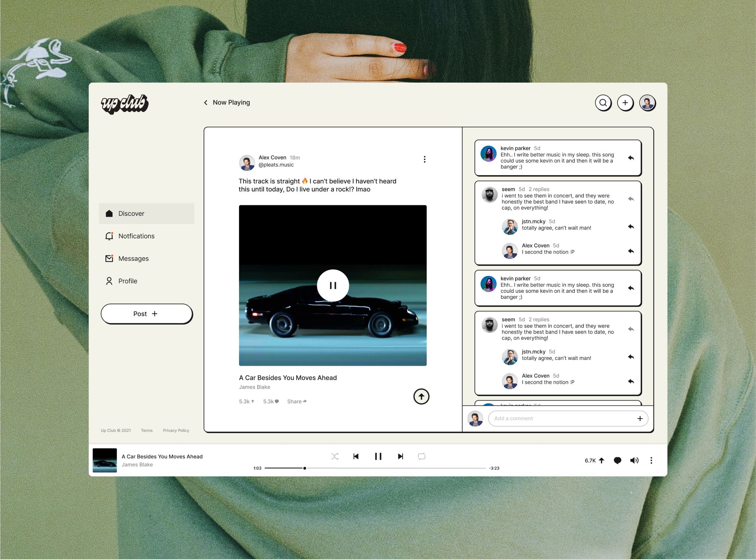
Task: Click the plus icon in top header
Action: coord(625,102)
